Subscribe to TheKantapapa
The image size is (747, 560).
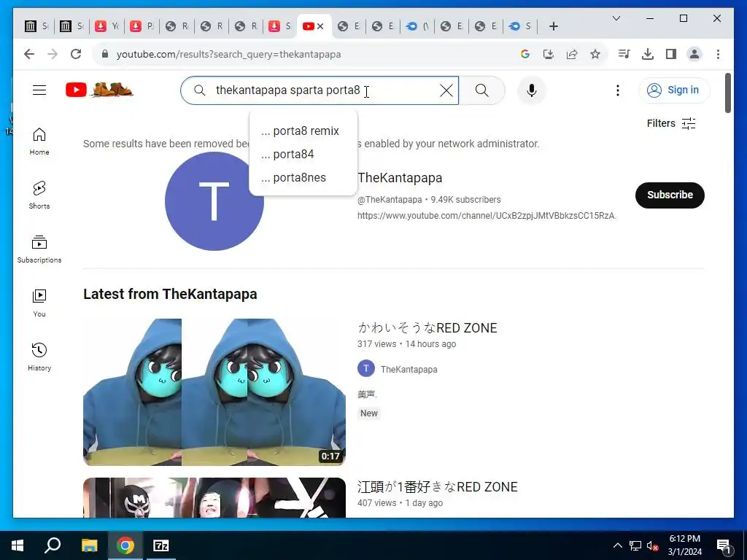(x=670, y=195)
